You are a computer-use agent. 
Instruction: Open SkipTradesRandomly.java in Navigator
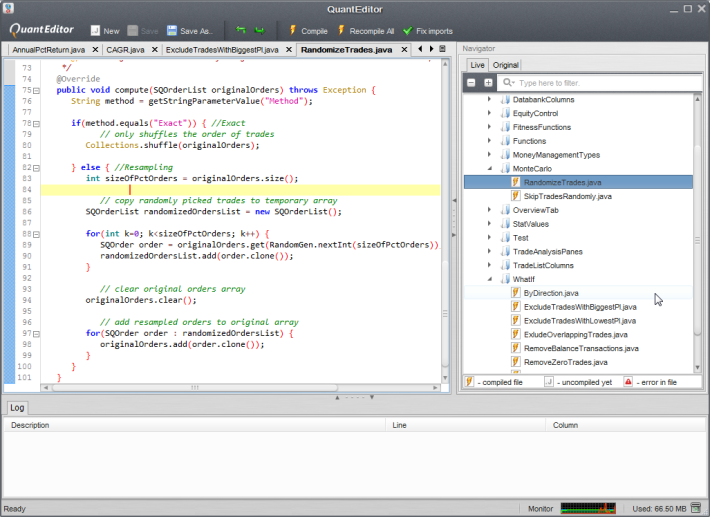tap(567, 196)
